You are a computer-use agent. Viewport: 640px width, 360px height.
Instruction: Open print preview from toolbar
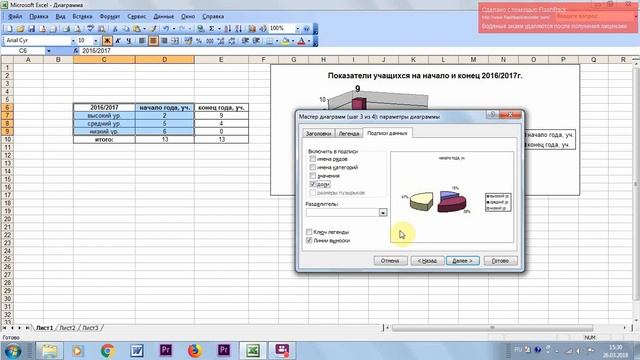tap(77, 29)
